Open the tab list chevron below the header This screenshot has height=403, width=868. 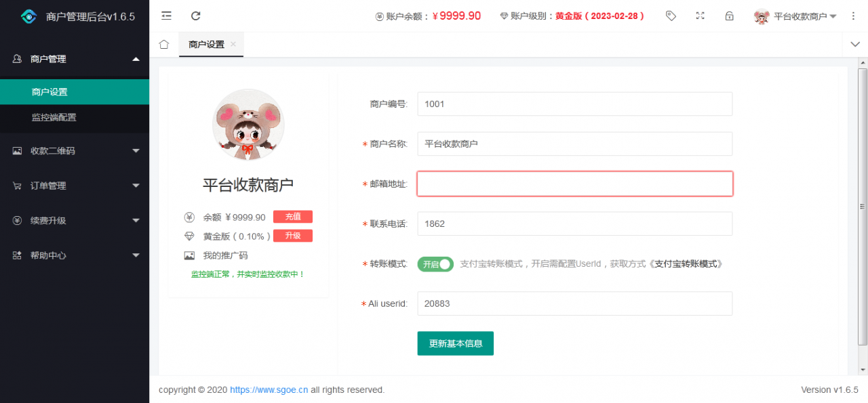coord(854,43)
